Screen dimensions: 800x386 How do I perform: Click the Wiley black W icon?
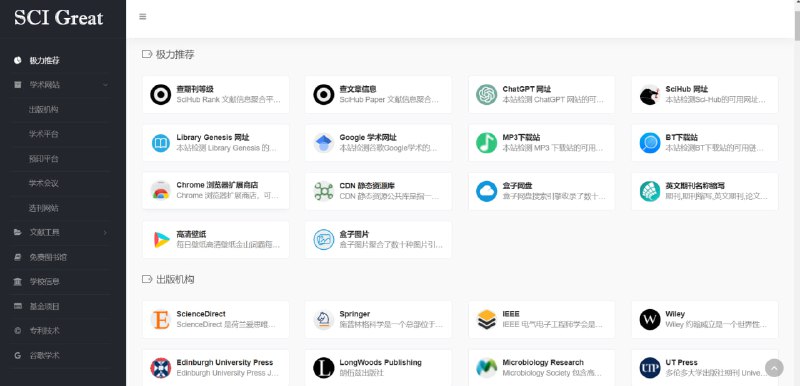pyautogui.click(x=650, y=320)
